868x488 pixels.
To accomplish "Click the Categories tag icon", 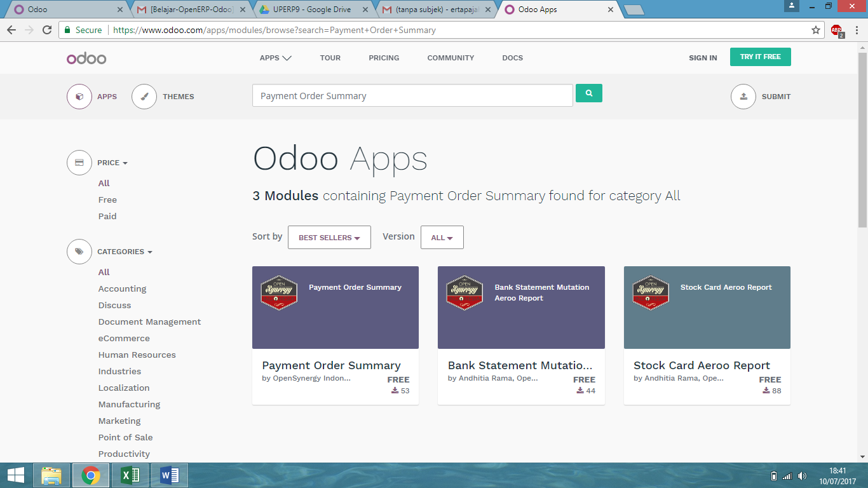I will 79,252.
